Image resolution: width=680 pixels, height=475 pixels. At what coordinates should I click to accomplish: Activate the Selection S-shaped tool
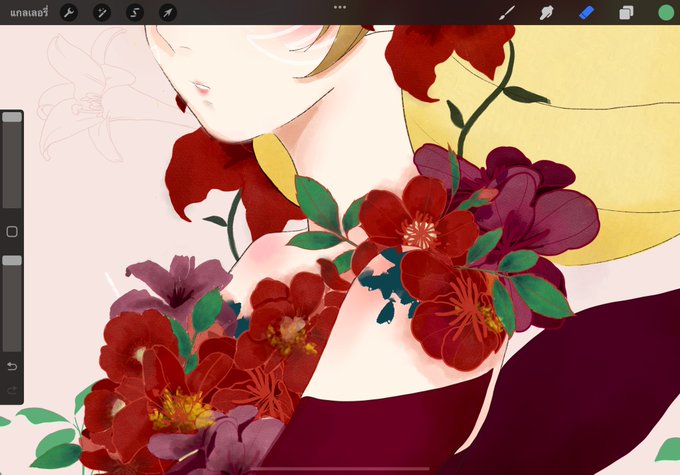click(x=135, y=13)
